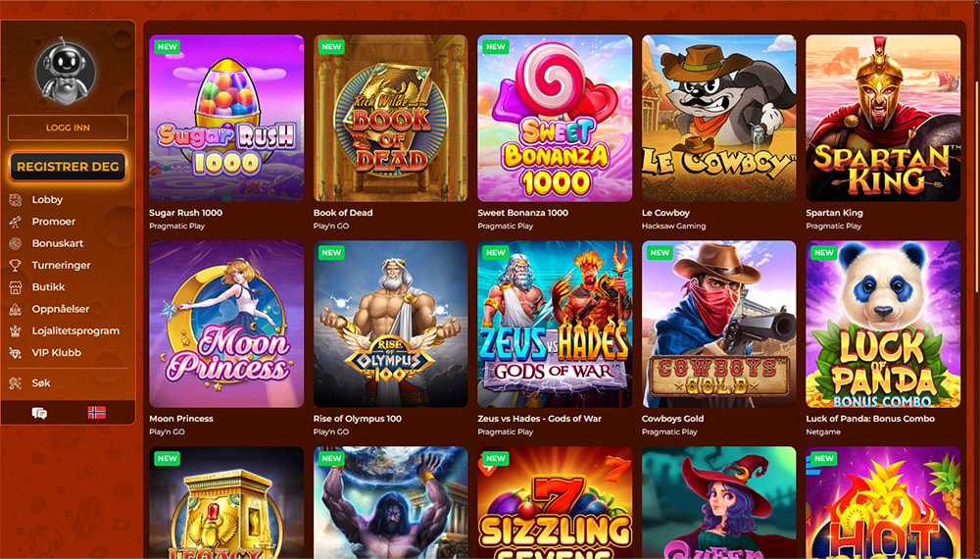Open the Sugar Rush 1000 game thumbnail
The height and width of the screenshot is (559, 980).
(226, 119)
